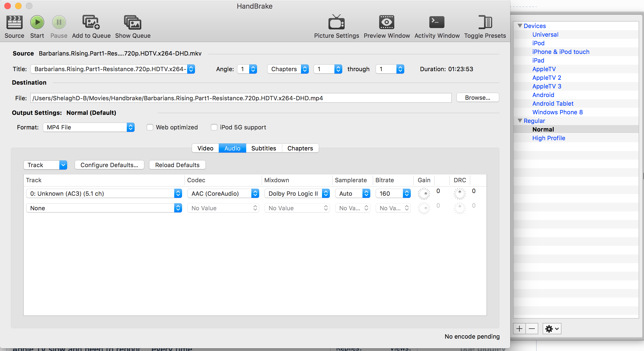Open the Format MP4 File dropdown
This screenshot has height=351, width=644.
(x=88, y=127)
